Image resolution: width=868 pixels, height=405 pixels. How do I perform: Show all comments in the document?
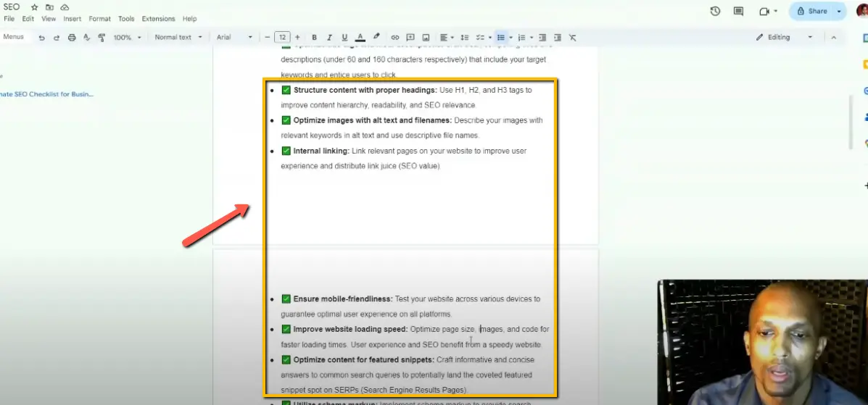pyautogui.click(x=738, y=11)
